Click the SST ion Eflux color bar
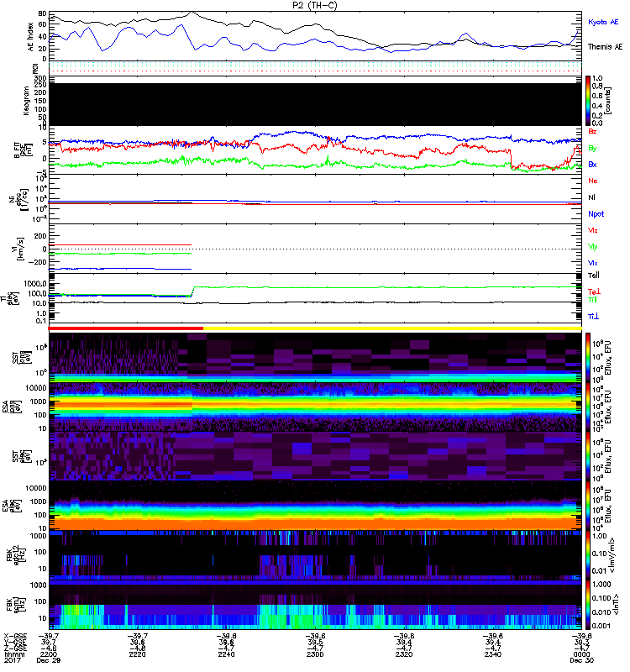 click(588, 357)
